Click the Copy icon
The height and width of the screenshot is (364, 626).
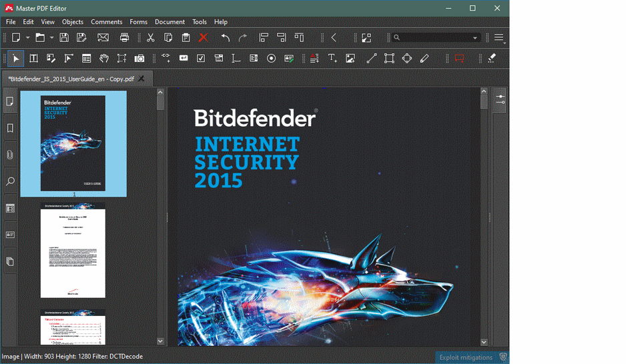168,37
